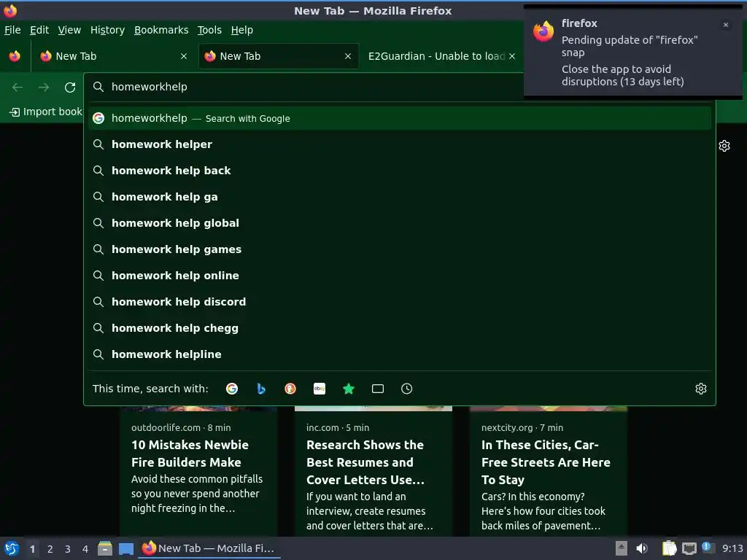Image resolution: width=747 pixels, height=560 pixels.
Task: Open the History menu
Action: [108, 30]
